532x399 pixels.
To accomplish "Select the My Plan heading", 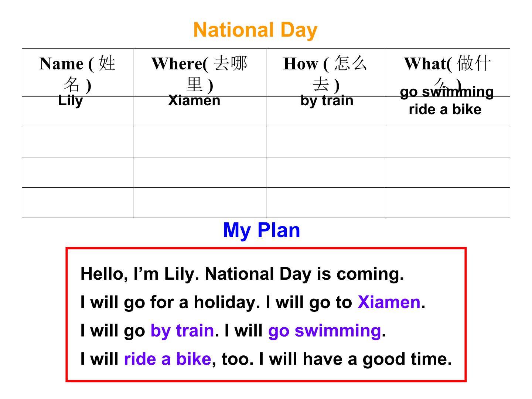I will pyautogui.click(x=262, y=230).
